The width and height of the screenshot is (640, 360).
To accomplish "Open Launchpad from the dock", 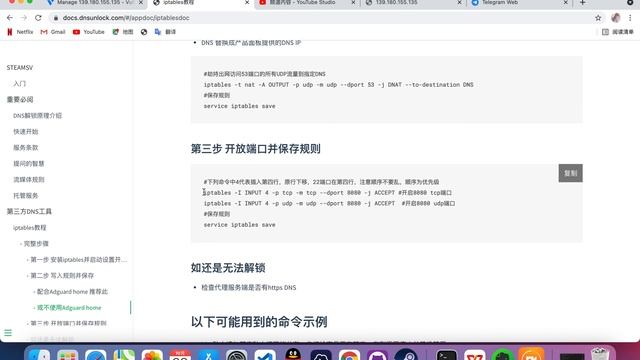I will [67, 355].
